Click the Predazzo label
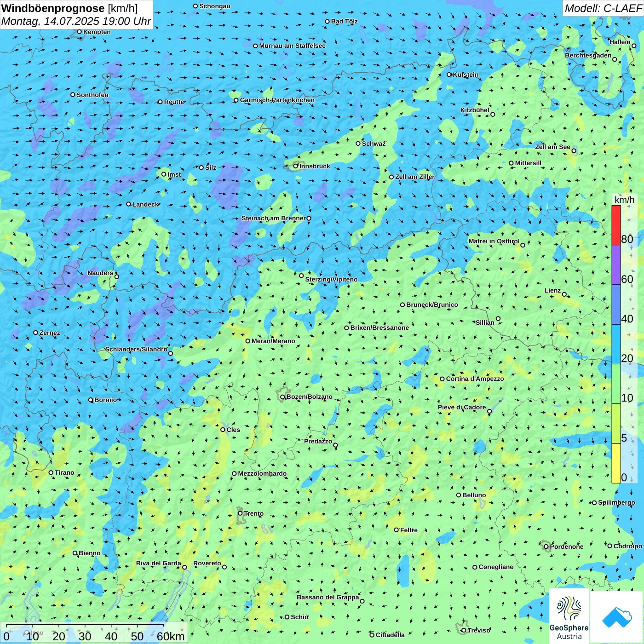Viewport: 644px width, 644px height. point(318,441)
